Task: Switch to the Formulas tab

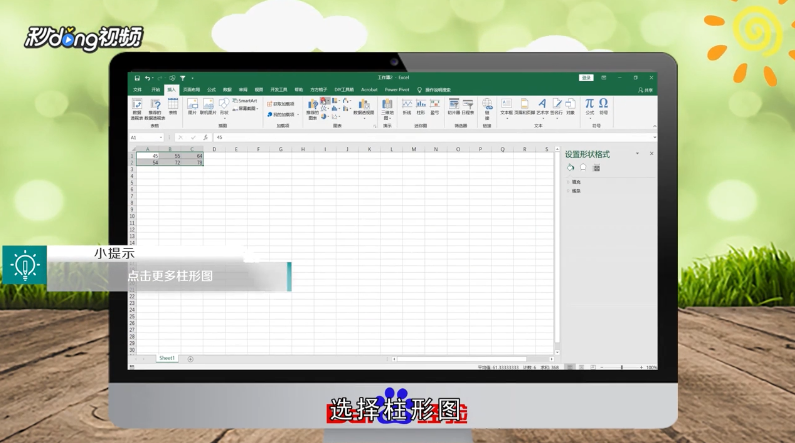Action: (211, 90)
